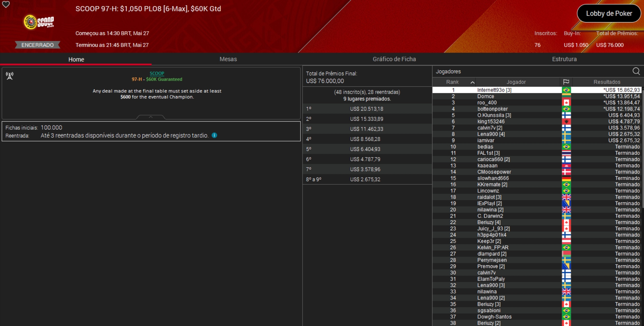
Task: Click the favorite heart icon
Action: [x=6, y=4]
